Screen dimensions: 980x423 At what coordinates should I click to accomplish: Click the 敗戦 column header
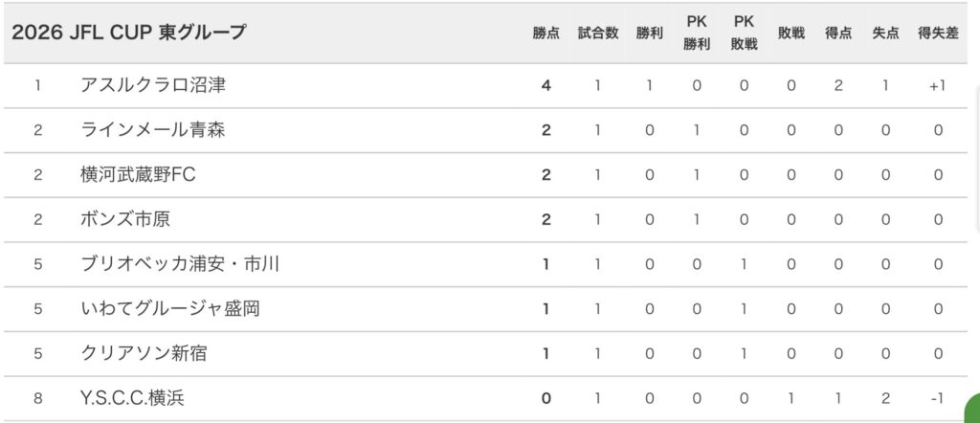(x=791, y=33)
